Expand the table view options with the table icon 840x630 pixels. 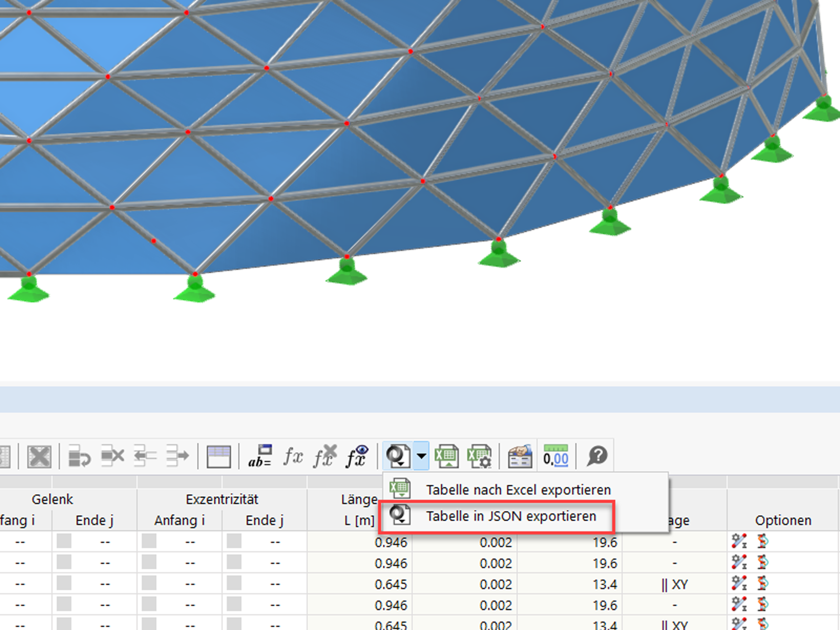[219, 457]
